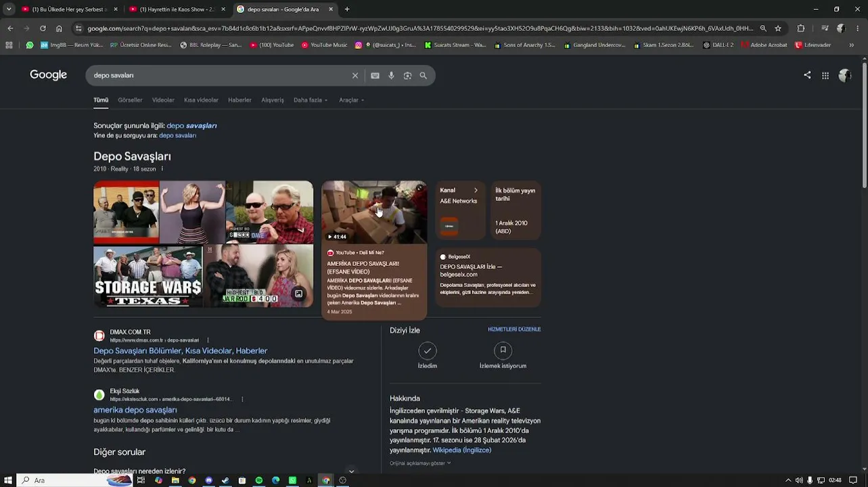
Task: Click HİZMETLERİ DÜZENLE link
Action: pyautogui.click(x=514, y=329)
